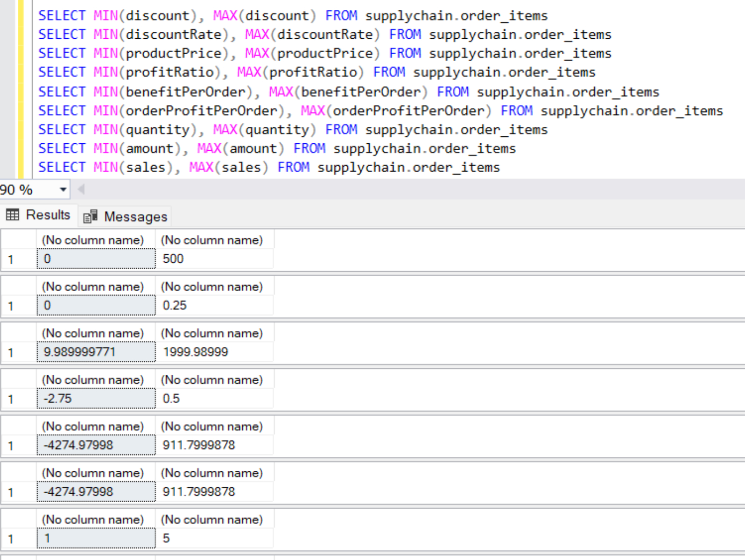Screen dimensions: 745x560
Task: Place cursor in the profitRatio query line
Action: [316, 72]
